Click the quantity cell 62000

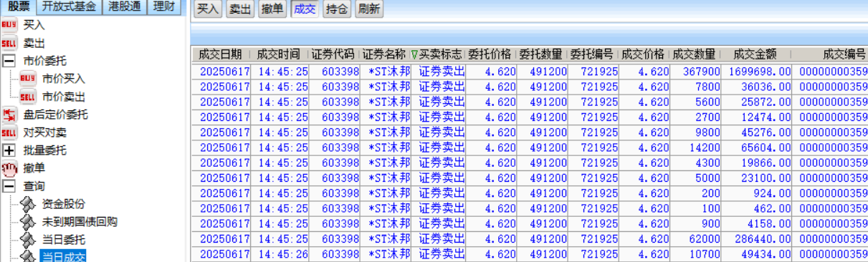click(x=695, y=238)
